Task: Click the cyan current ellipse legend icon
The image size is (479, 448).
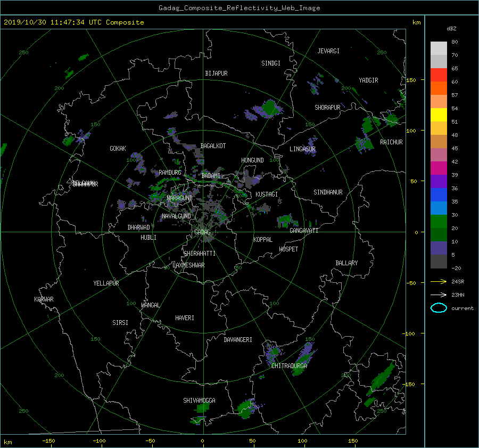Action: pos(439,308)
